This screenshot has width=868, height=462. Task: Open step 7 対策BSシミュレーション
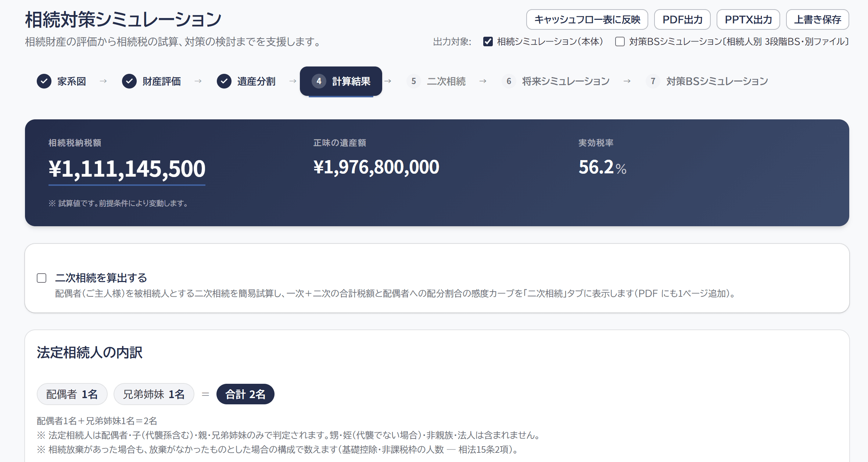(x=707, y=81)
